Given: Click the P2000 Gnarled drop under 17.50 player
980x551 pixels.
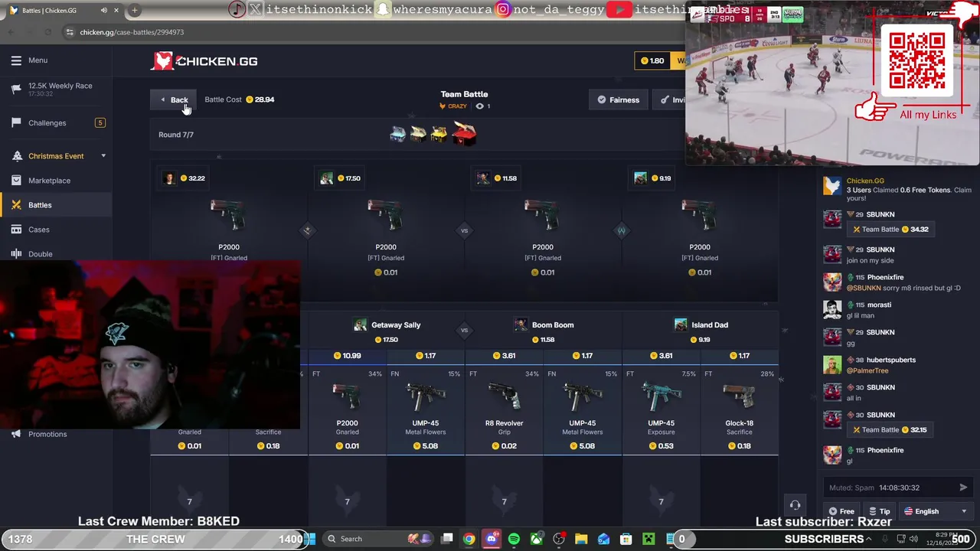Looking at the screenshot, I should [x=386, y=236].
